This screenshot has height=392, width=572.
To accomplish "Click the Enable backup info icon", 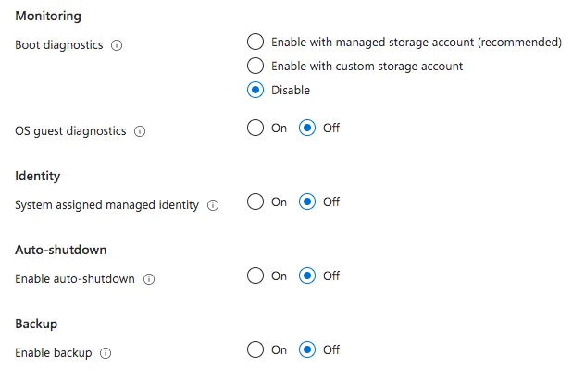I will pyautogui.click(x=106, y=353).
